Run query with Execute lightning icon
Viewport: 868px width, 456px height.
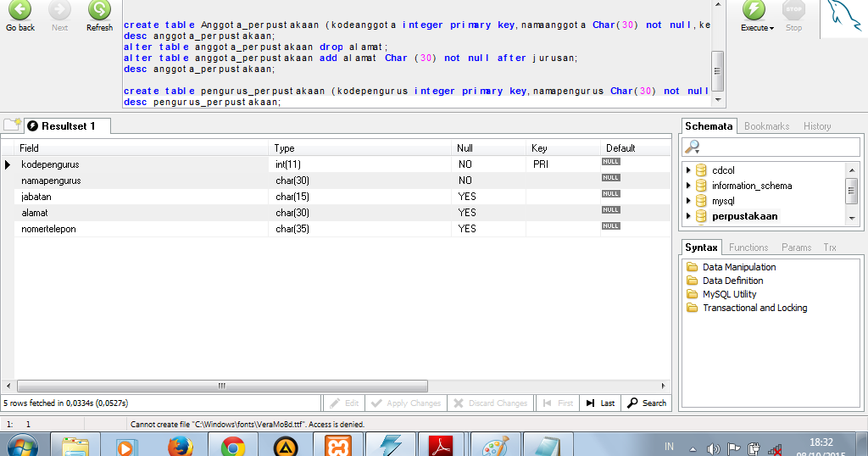pyautogui.click(x=754, y=10)
